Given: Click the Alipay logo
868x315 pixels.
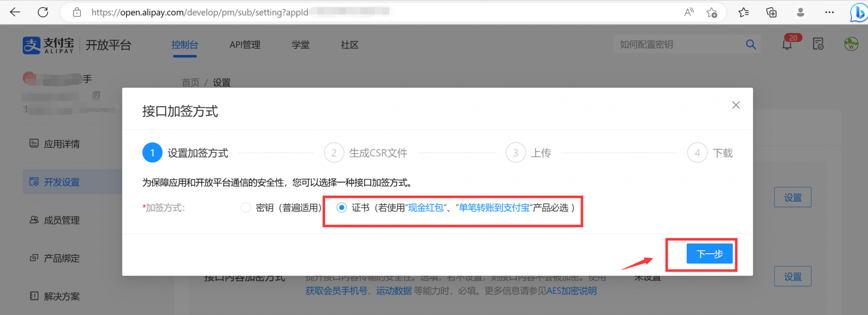Looking at the screenshot, I should pos(48,45).
